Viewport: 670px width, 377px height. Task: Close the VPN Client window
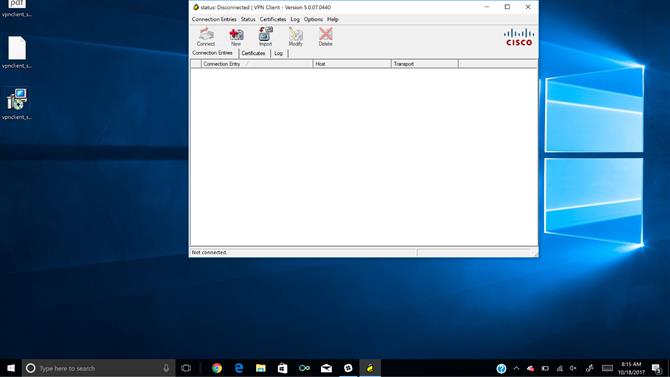tap(528, 7)
